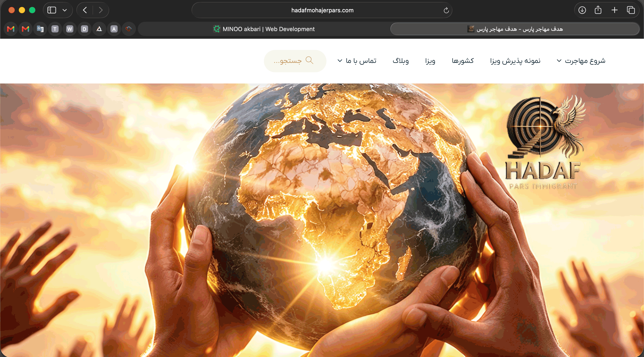Reload the current page

[x=446, y=10]
